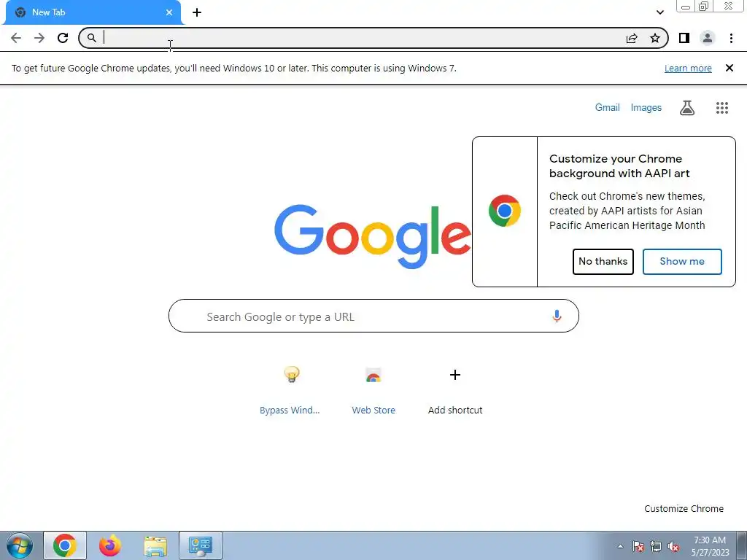Open the Gmail link

pyautogui.click(x=608, y=108)
